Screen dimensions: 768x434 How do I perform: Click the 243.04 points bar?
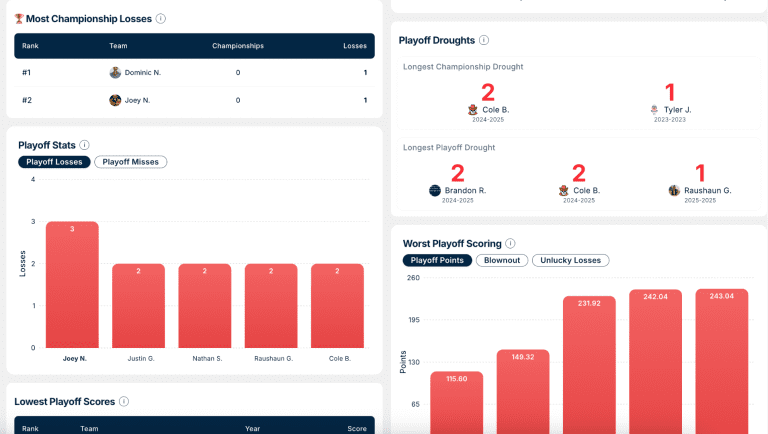tap(722, 362)
